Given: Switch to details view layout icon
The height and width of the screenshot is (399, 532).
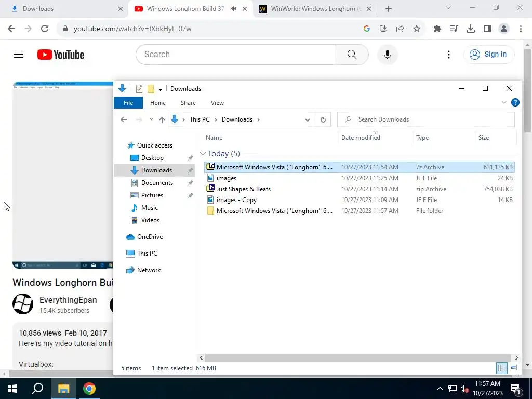Looking at the screenshot, I should (502, 368).
